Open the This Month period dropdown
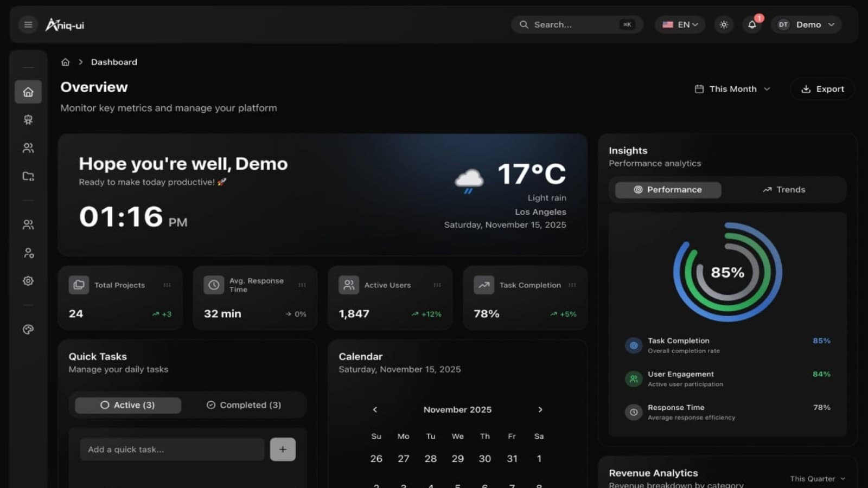 [x=732, y=89]
